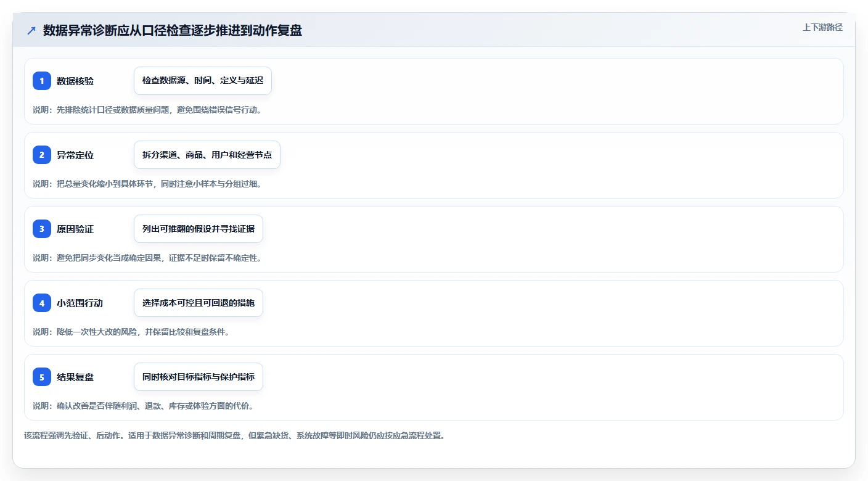
Task: Select the 原因验证 step title
Action: tap(75, 229)
